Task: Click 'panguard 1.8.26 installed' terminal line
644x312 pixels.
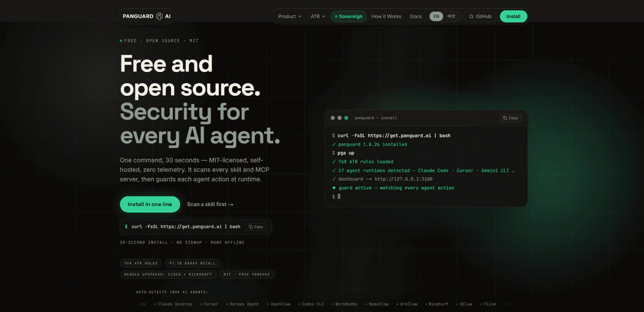Action: (369, 144)
